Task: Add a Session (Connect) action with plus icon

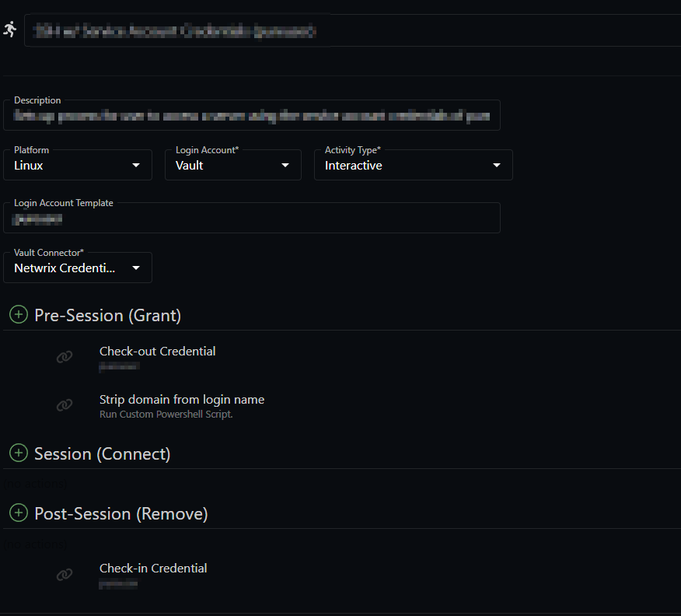Action: (x=18, y=453)
